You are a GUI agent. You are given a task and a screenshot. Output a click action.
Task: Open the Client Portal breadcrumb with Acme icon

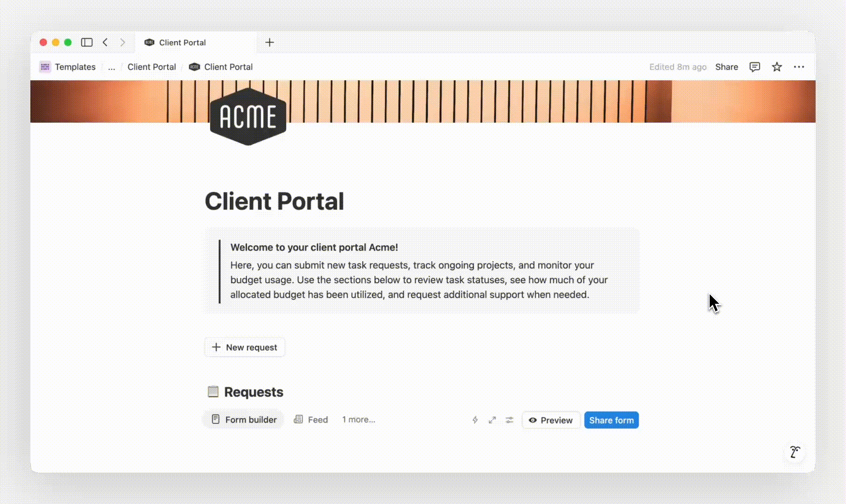click(221, 67)
